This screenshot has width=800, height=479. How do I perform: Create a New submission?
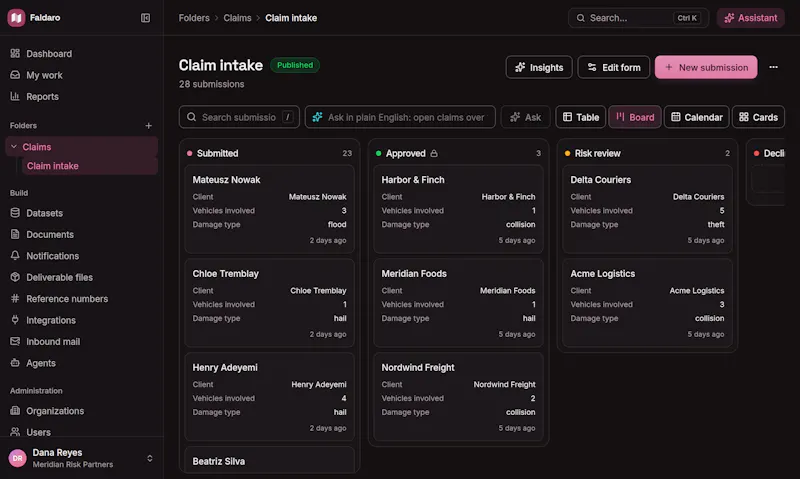pos(706,67)
